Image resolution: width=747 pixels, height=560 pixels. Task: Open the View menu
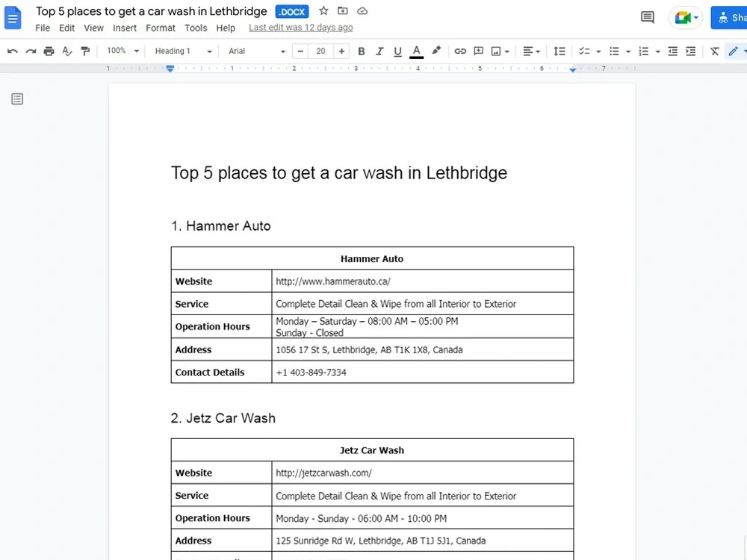click(x=94, y=28)
